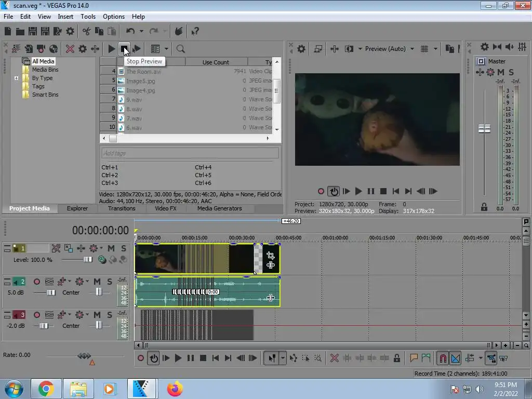Click the Preview on external monitor icon
532x399 pixels.
point(318,49)
